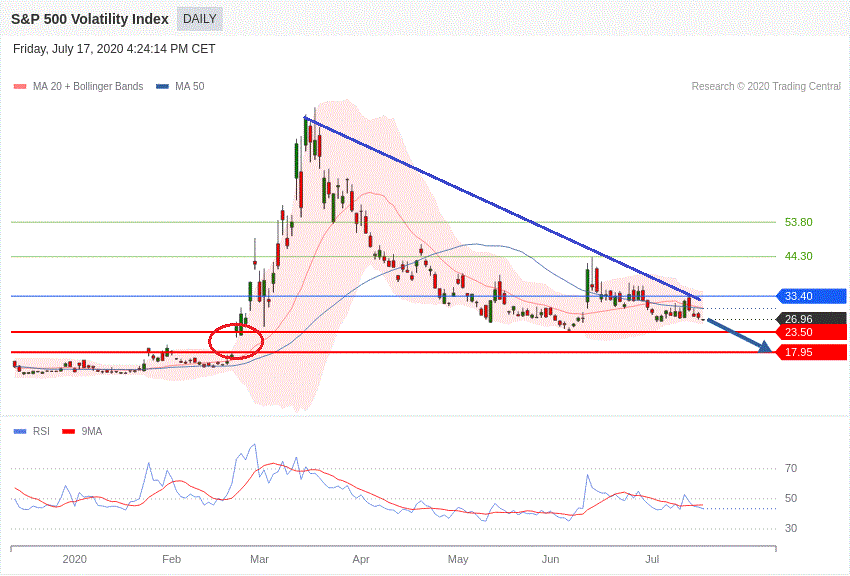
Task: Click the MA 20 + Bollinger Bands legend swatch
Action: click(x=20, y=86)
